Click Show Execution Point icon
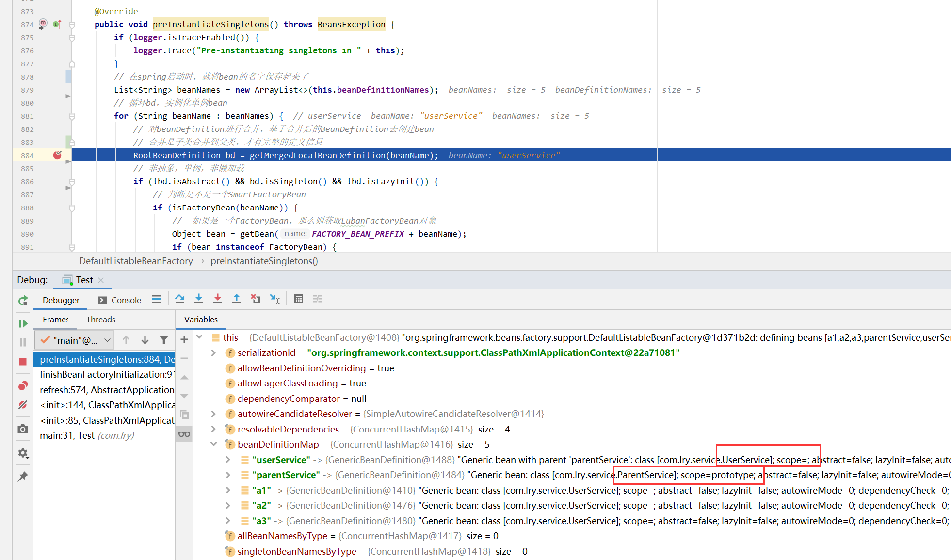The image size is (951, 560). point(156,299)
